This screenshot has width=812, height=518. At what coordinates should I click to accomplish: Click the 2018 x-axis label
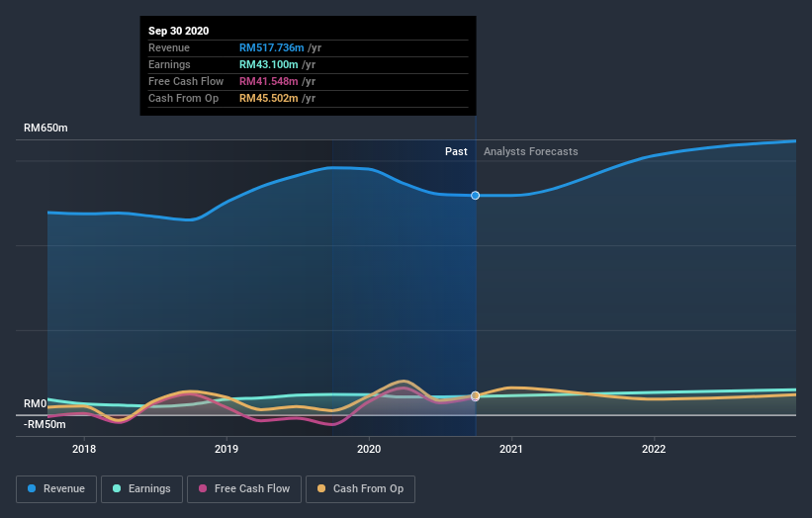pos(84,449)
